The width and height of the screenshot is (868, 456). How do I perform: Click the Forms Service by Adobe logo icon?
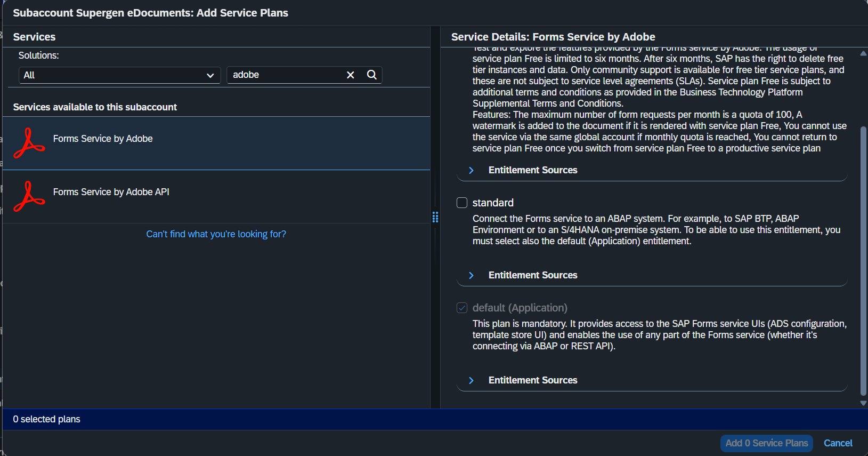[x=29, y=143]
